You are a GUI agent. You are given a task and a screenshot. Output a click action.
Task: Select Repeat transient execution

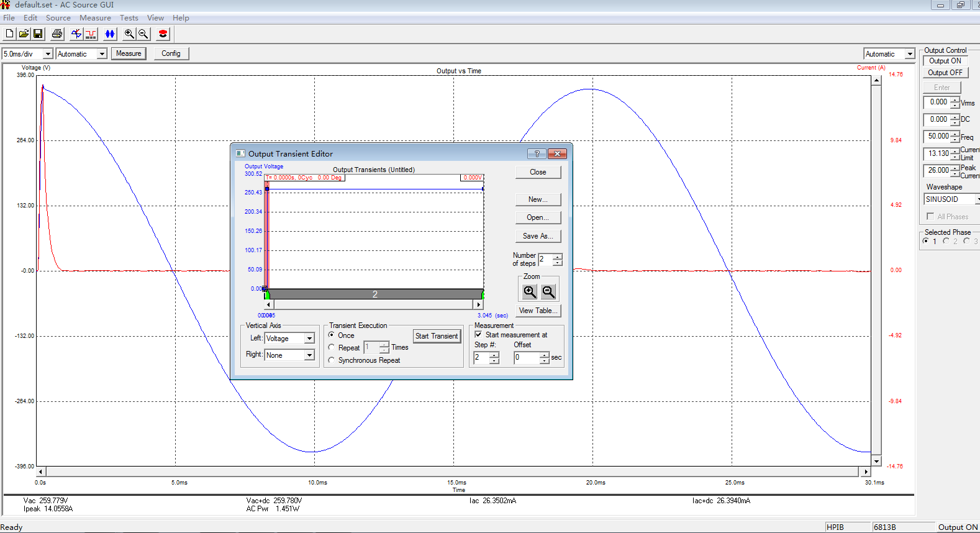pyautogui.click(x=332, y=347)
